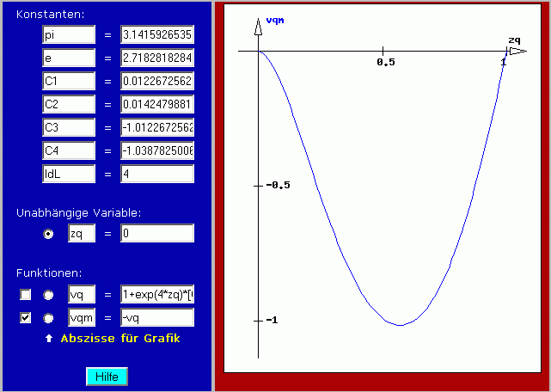Screen dimensions: 551x392
Task: Select the vq abscissa radio button
Action: 49,295
